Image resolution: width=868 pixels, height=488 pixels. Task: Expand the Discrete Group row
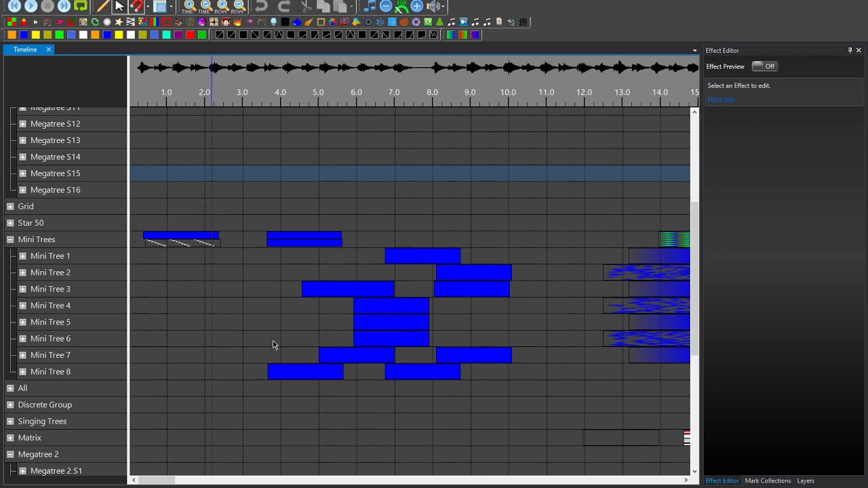[x=10, y=405]
